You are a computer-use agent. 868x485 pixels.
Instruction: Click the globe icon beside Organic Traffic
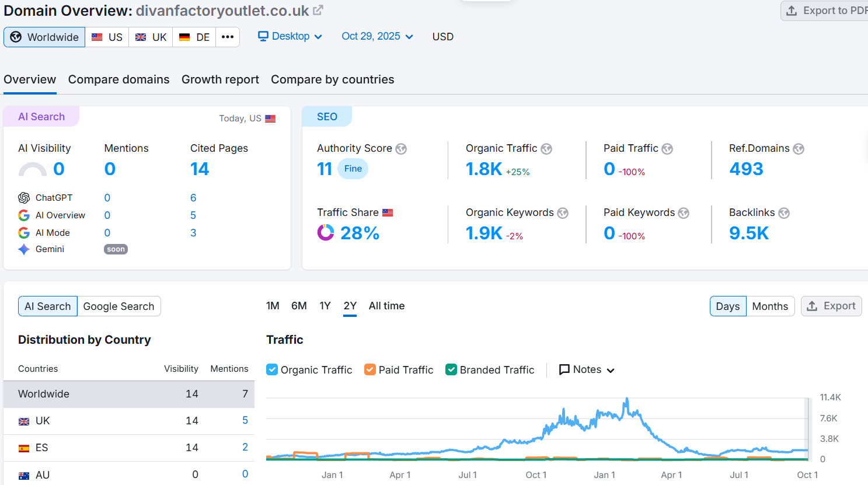[546, 149]
